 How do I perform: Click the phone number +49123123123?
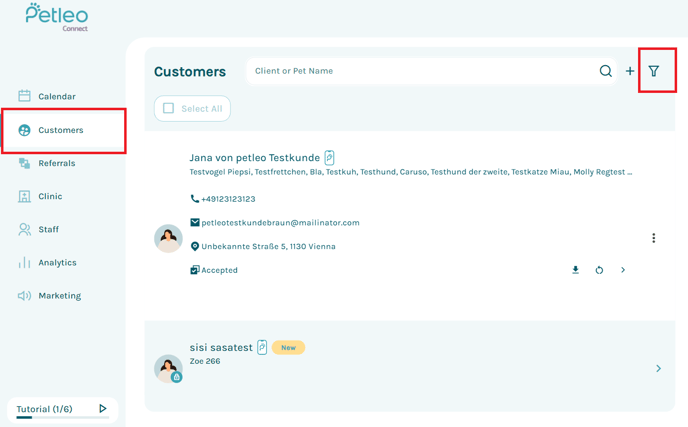point(228,199)
